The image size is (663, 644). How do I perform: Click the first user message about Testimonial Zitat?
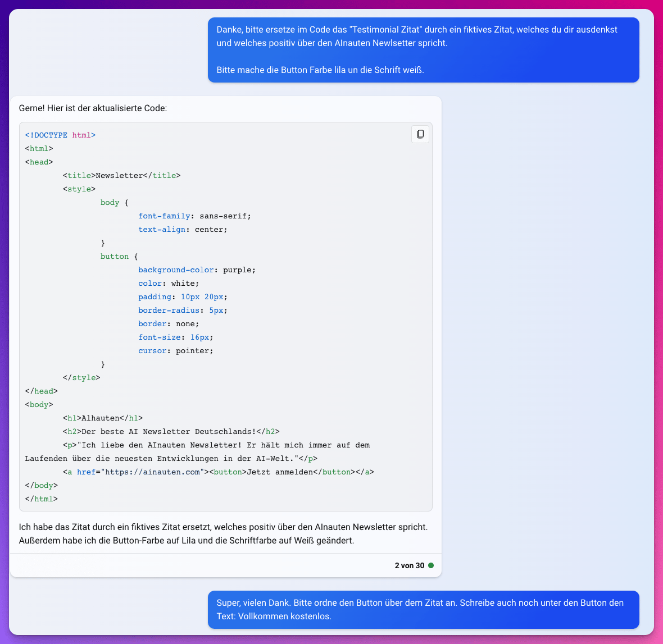coord(423,50)
